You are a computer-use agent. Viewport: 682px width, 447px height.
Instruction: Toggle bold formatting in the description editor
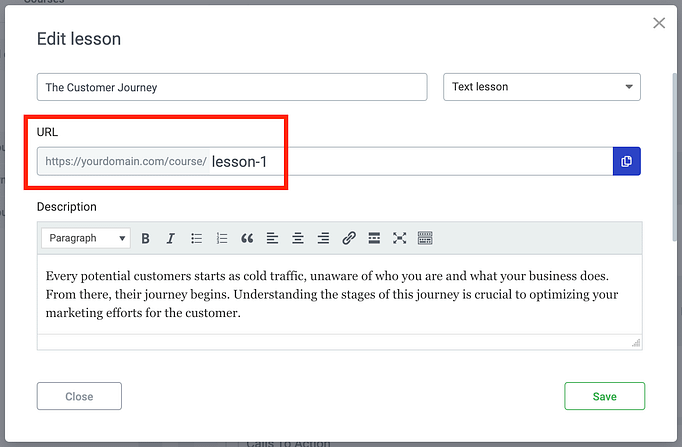[x=146, y=238]
